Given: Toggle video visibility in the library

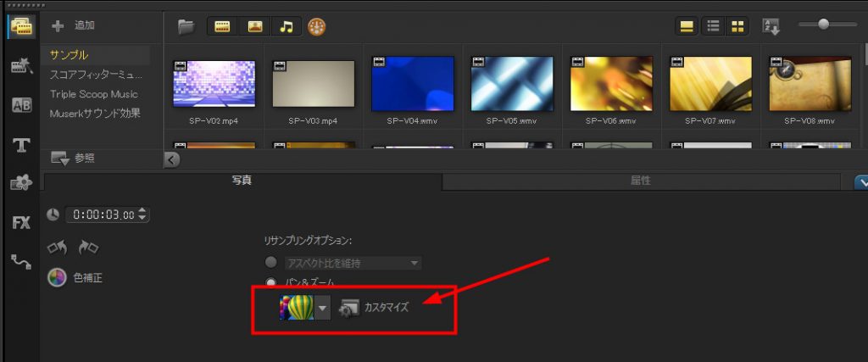Looking at the screenshot, I should 223,27.
